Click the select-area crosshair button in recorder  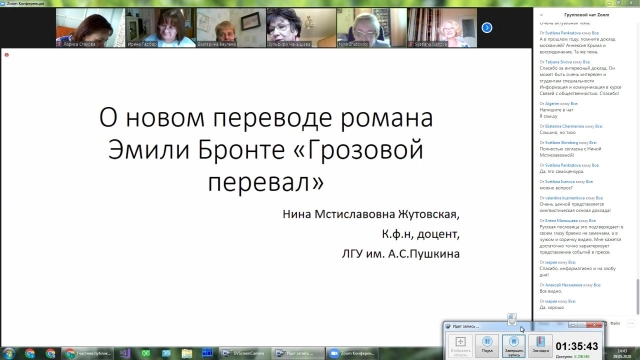pyautogui.click(x=460, y=345)
